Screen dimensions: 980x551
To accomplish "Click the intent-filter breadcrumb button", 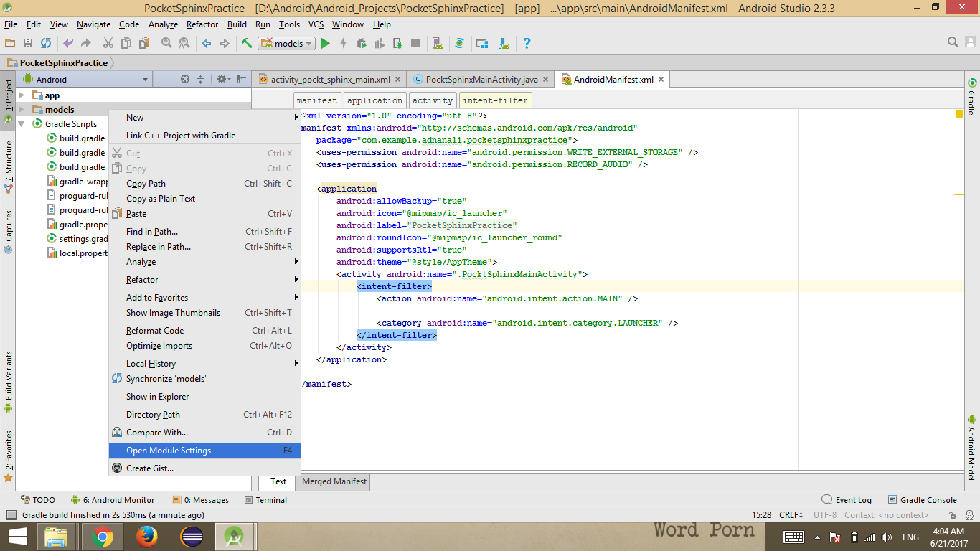I will coord(495,100).
